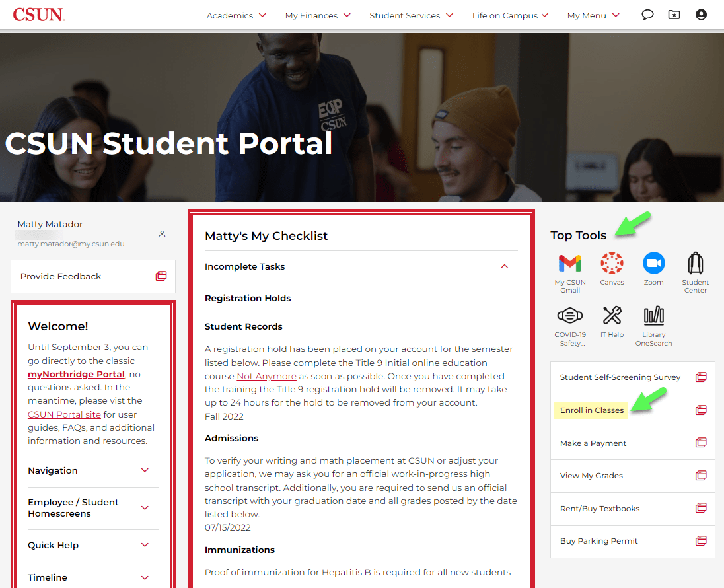
Task: Click the Fall 2022 semester text
Action: coord(224,417)
